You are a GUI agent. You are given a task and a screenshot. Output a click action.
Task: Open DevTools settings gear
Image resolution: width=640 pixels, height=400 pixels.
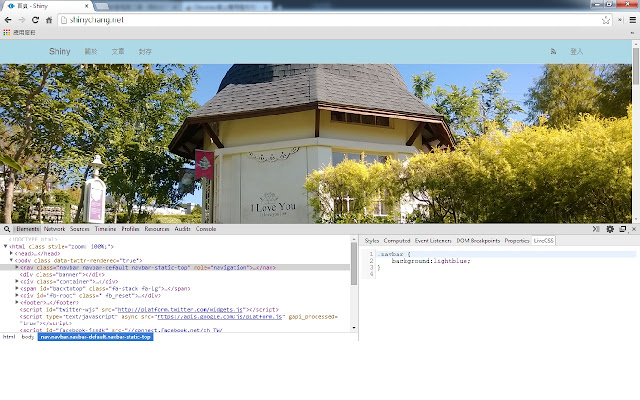610,229
